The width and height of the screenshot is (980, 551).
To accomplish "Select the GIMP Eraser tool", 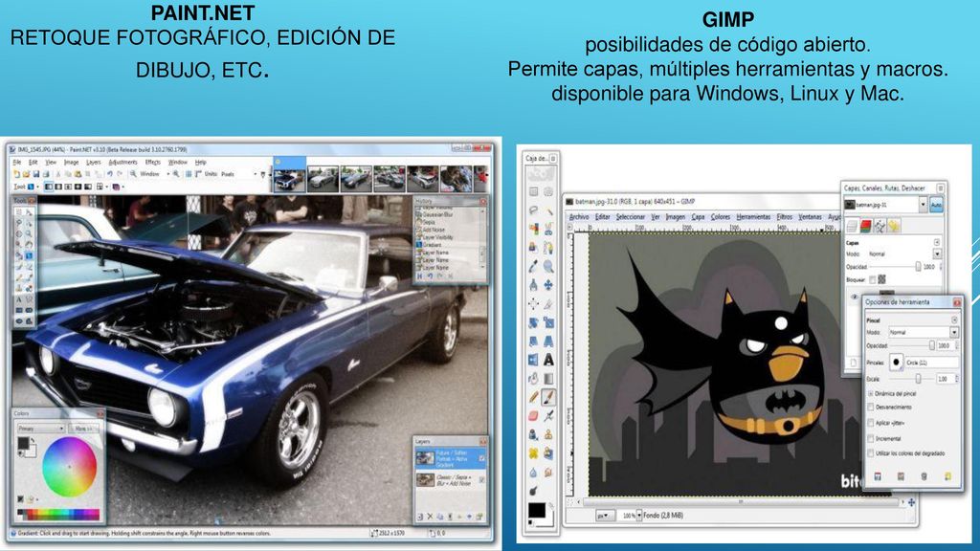I will click(533, 416).
